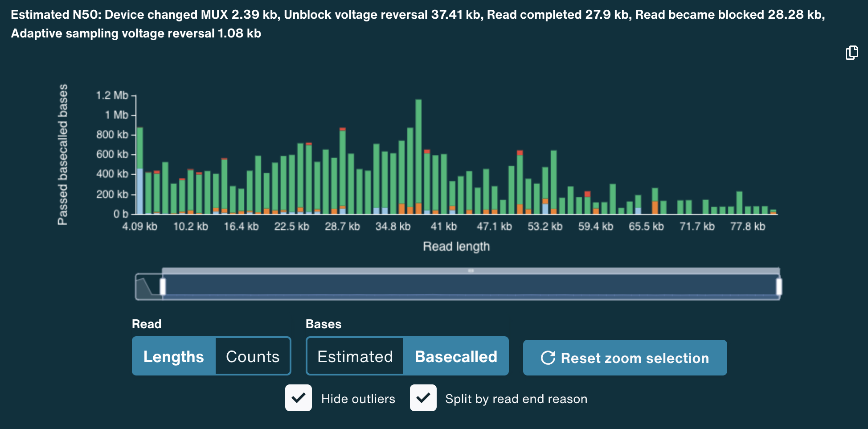Click the 1 Mb y-axis label

coord(117,115)
